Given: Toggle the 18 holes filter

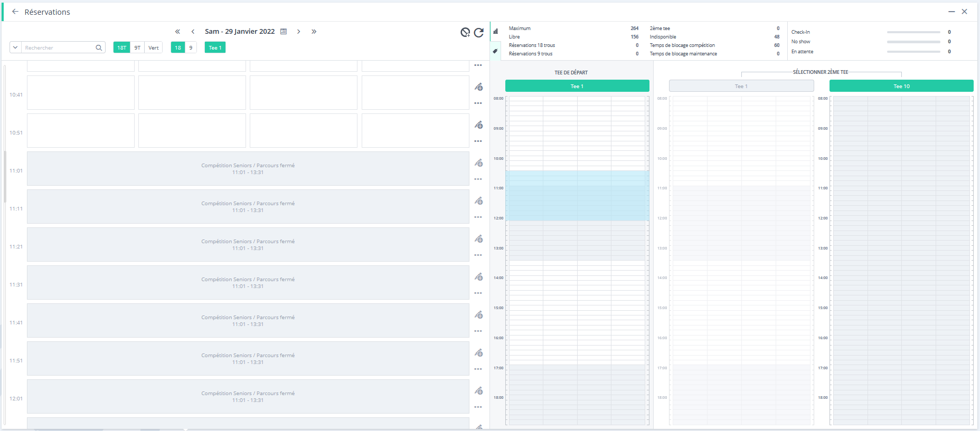Looking at the screenshot, I should coord(178,47).
